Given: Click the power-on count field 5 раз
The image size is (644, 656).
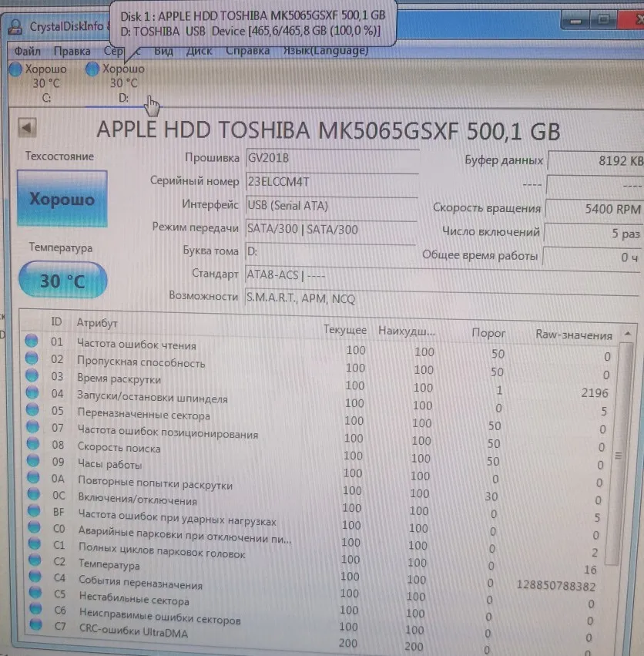Looking at the screenshot, I should 593,233.
